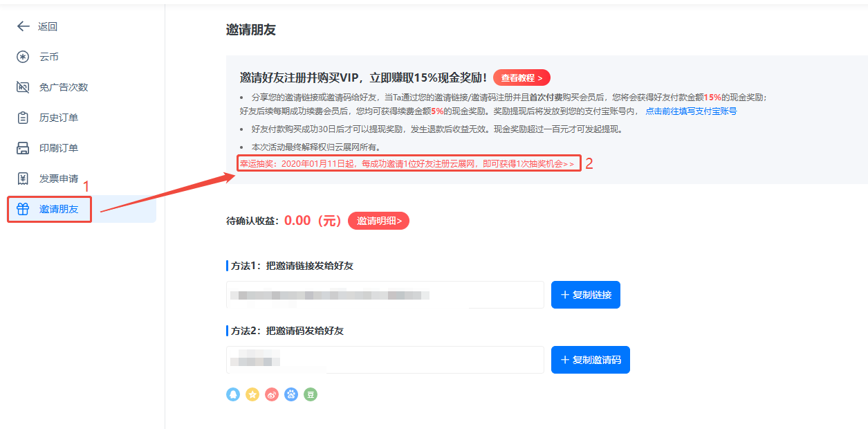Share via the yellow QZone star icon
The width and height of the screenshot is (868, 429).
click(x=253, y=394)
